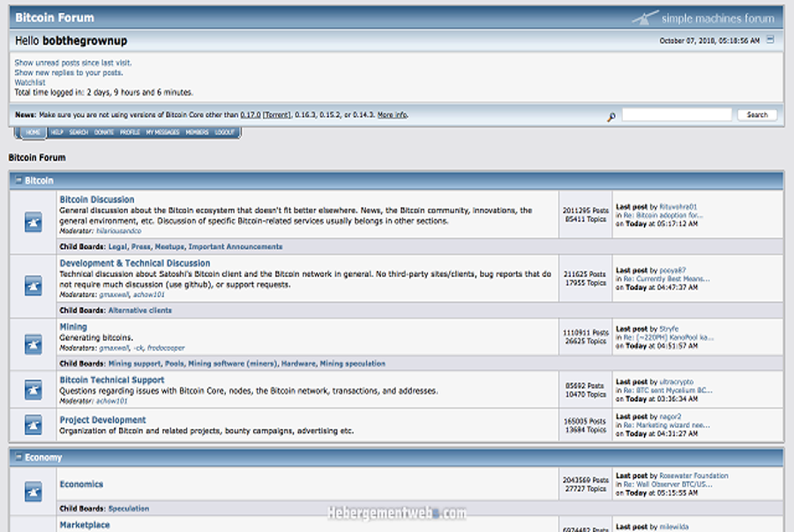
Task: Click the Project Development board icon
Action: pyautogui.click(x=34, y=425)
